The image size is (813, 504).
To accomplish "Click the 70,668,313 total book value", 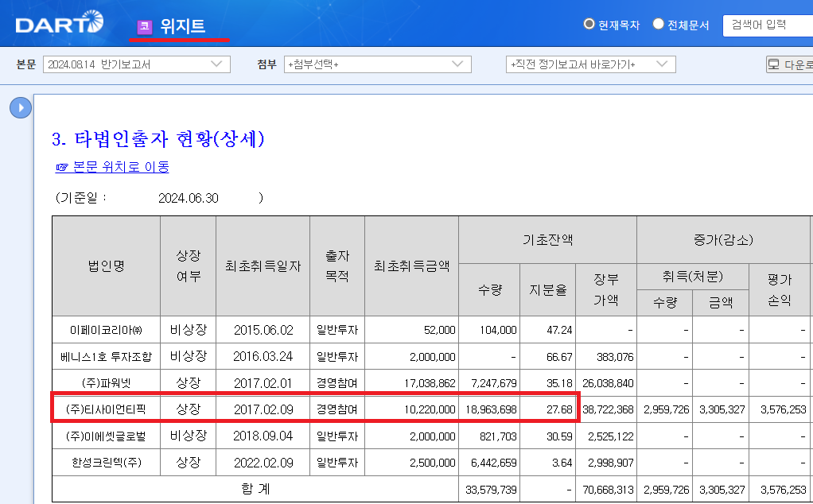I will point(608,490).
